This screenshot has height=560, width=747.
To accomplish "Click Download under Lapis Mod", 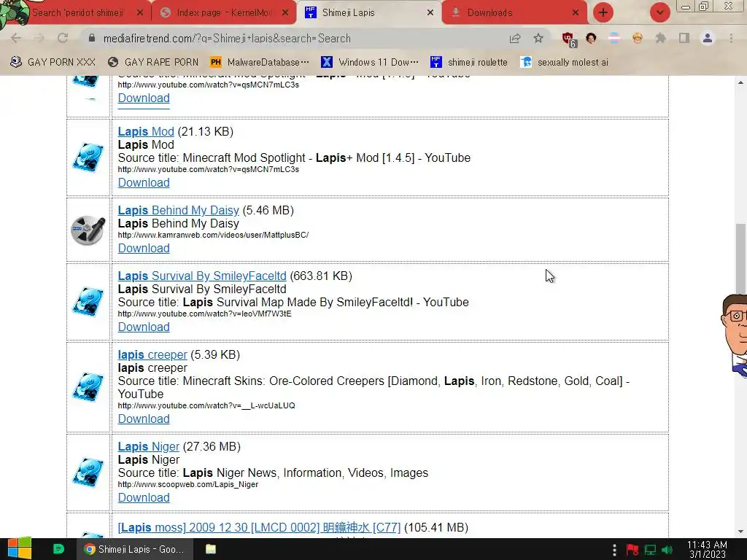I will point(144,183).
